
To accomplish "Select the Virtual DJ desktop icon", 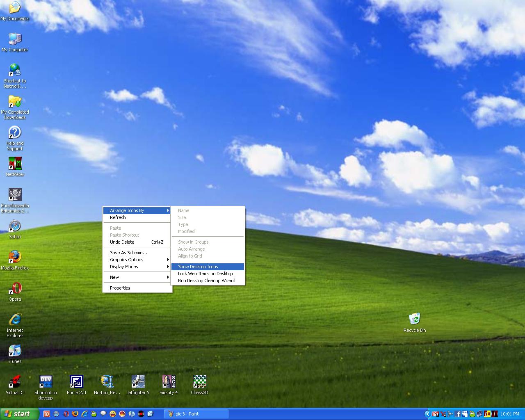I will tap(15, 385).
